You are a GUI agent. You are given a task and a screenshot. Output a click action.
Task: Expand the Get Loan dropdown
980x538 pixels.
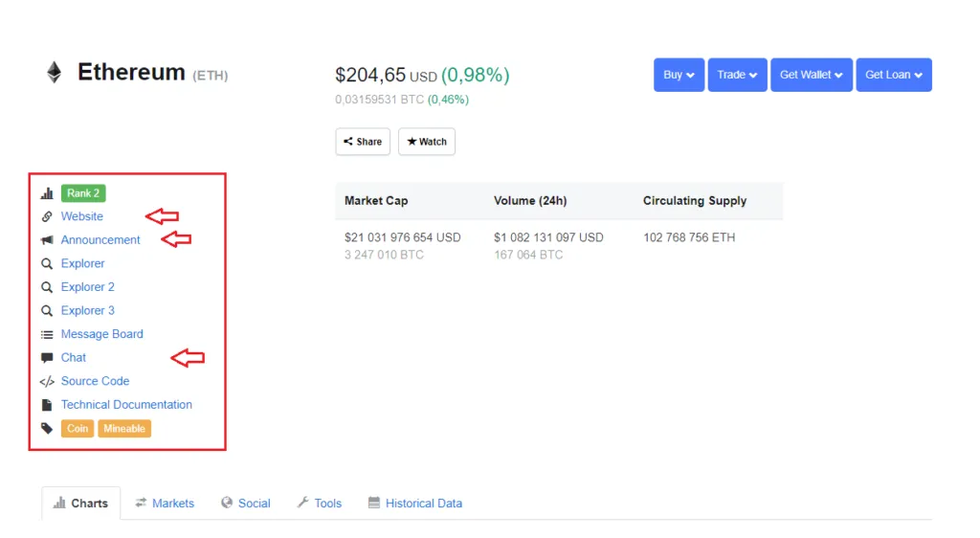(x=894, y=75)
